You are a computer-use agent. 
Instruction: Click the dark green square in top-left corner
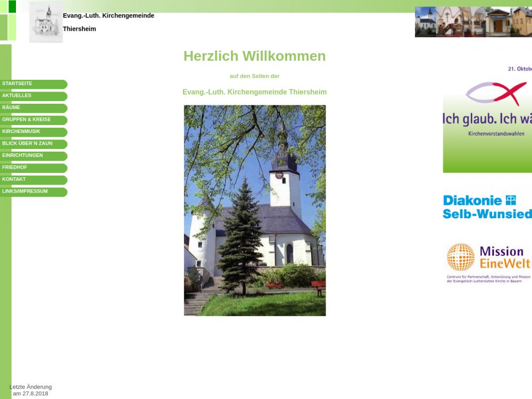[12, 6]
